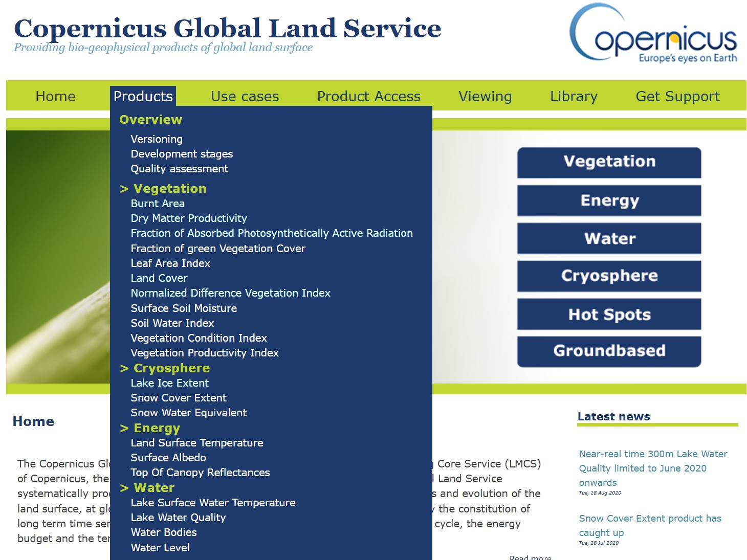Image resolution: width=747 pixels, height=560 pixels.
Task: Open Lake Surface Water Temperature product
Action: click(213, 503)
